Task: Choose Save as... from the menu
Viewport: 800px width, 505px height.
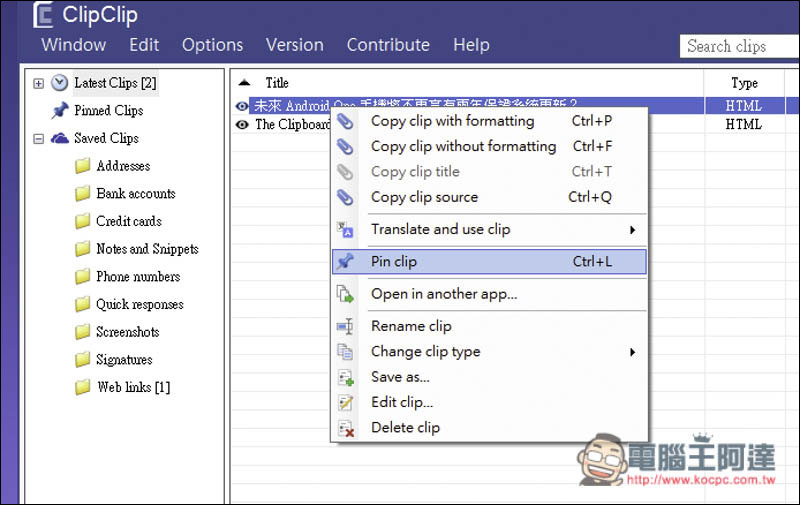Action: (x=489, y=377)
